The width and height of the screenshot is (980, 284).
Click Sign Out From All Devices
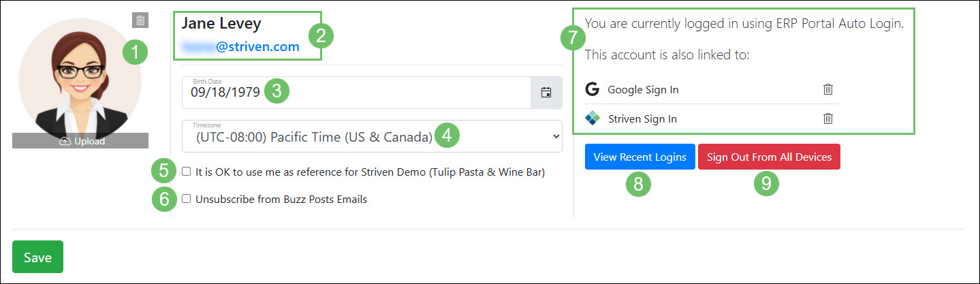point(769,157)
